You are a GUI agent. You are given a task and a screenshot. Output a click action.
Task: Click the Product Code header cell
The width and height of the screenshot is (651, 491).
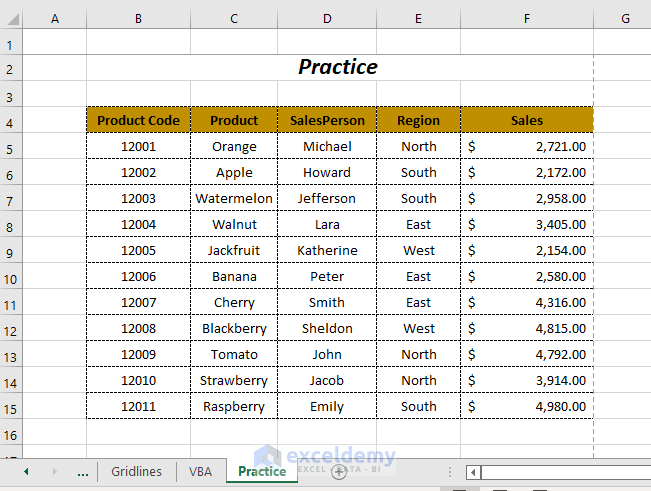pyautogui.click(x=138, y=120)
